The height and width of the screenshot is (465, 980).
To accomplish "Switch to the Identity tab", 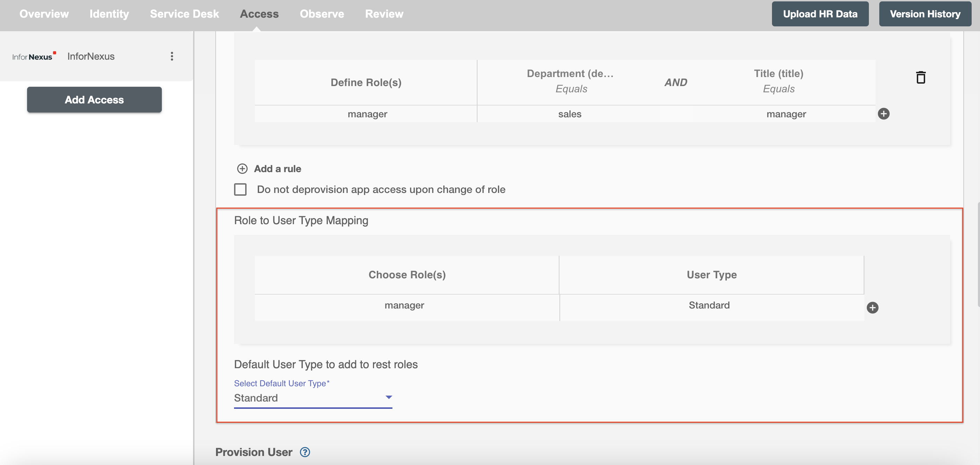I will coord(109,14).
